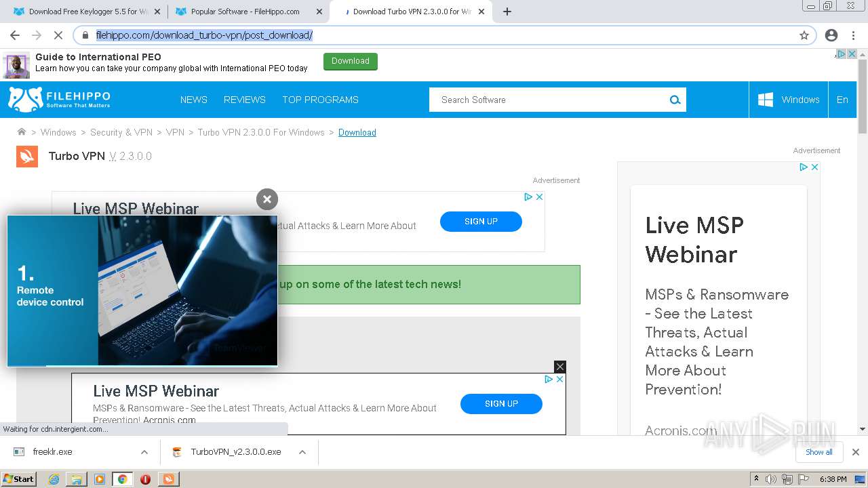This screenshot has width=868, height=488.
Task: Click the orange Turbo VPN taskbar icon
Action: (168, 479)
